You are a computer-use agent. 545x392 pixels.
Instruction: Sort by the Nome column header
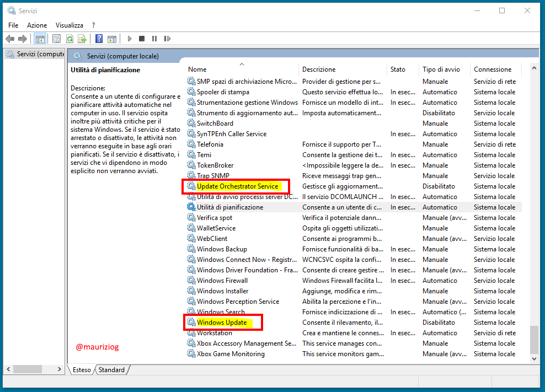(x=242, y=69)
